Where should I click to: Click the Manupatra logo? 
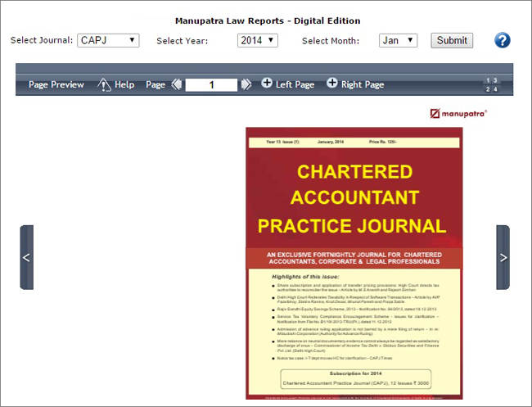(x=458, y=113)
